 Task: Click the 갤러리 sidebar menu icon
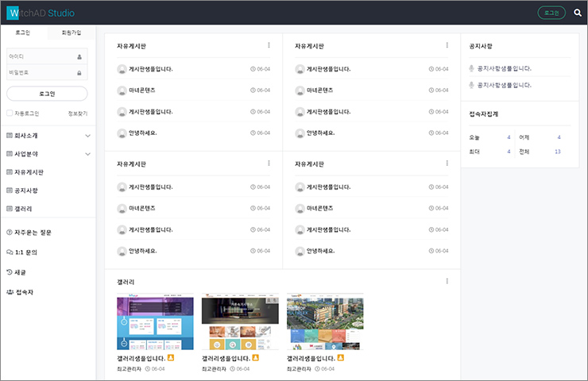[10, 209]
